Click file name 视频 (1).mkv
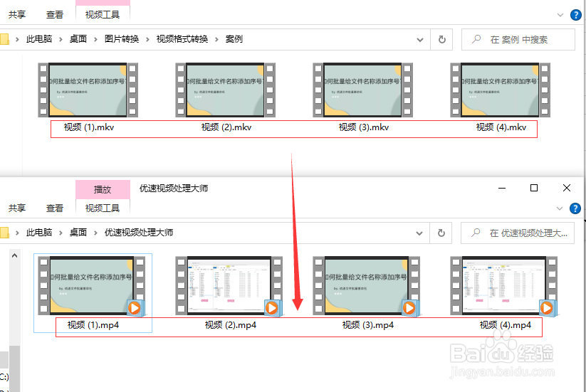586x392 pixels. [89, 127]
